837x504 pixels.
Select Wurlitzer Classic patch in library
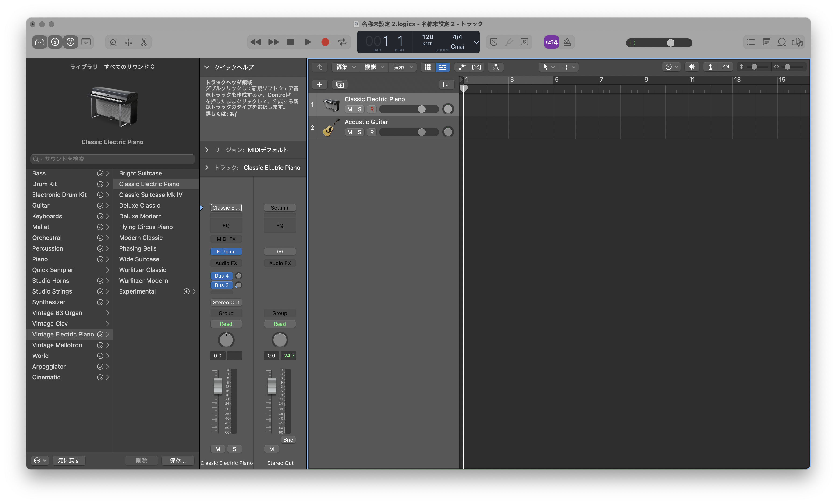(143, 270)
